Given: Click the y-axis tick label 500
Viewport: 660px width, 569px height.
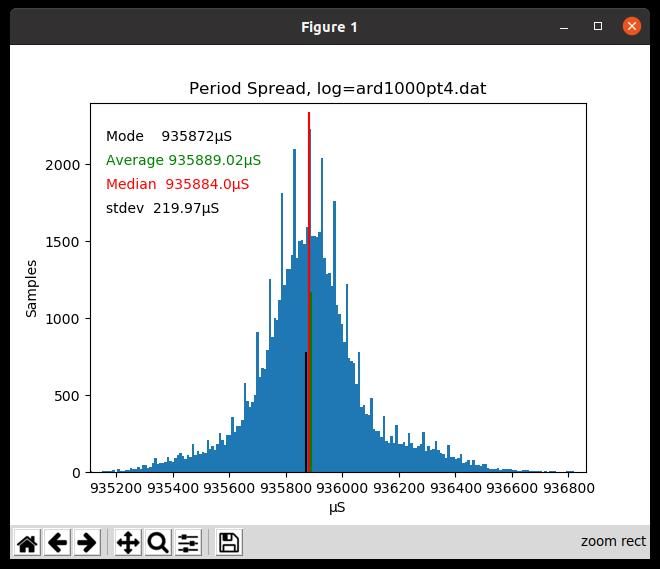Looking at the screenshot, I should coord(67,396).
